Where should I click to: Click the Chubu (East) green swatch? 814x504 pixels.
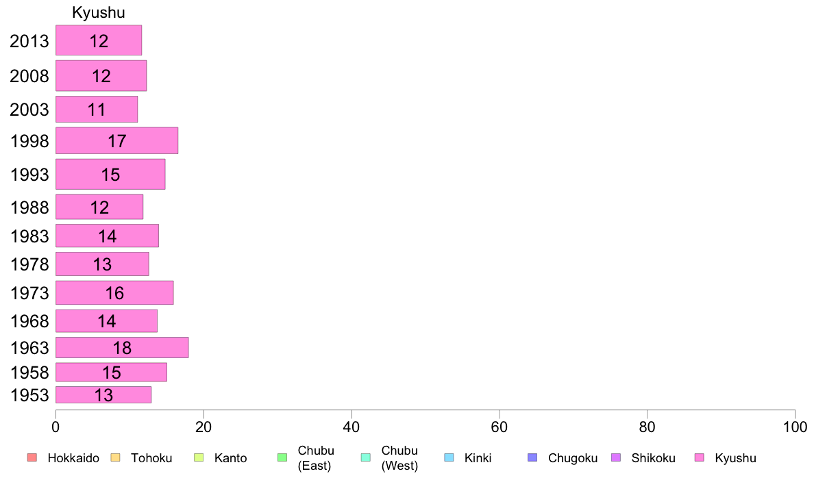point(282,457)
